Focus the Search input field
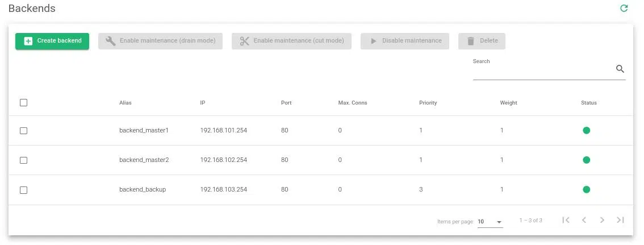This screenshot has width=644, height=245. [542, 70]
